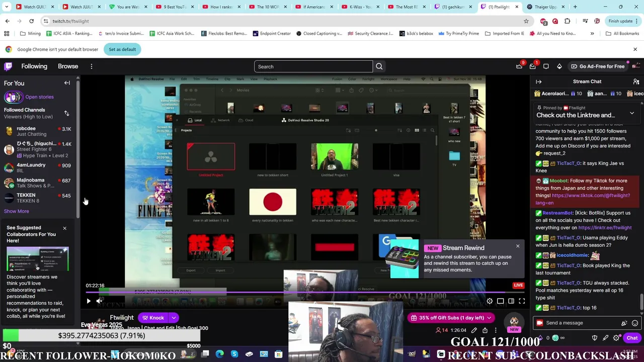The width and height of the screenshot is (644, 362).
Task: Play the stream video
Action: pyautogui.click(x=89, y=301)
